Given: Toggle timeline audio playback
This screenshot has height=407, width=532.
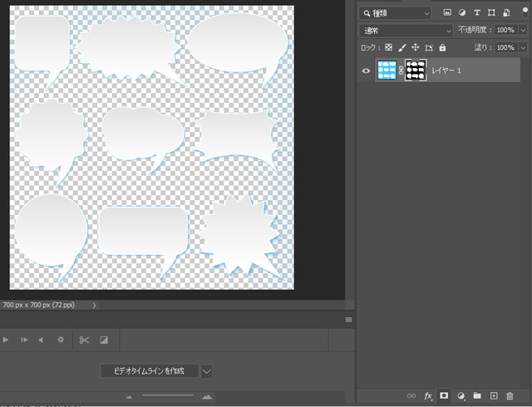Looking at the screenshot, I should [x=41, y=340].
